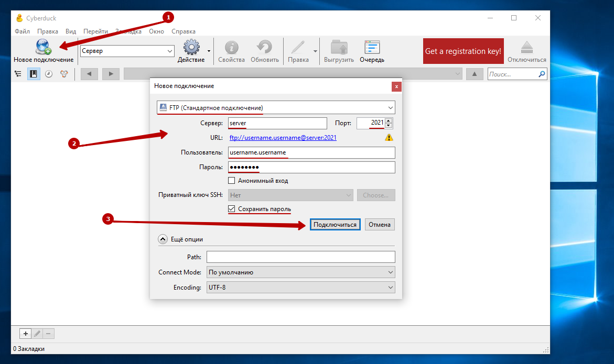
Task: Open the Справка menu
Action: [x=184, y=31]
